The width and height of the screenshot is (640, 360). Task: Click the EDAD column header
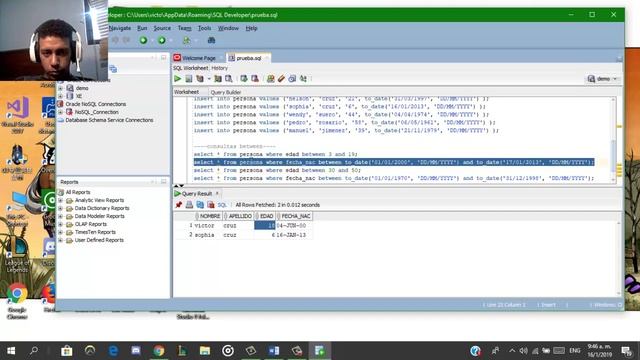pyautogui.click(x=265, y=216)
